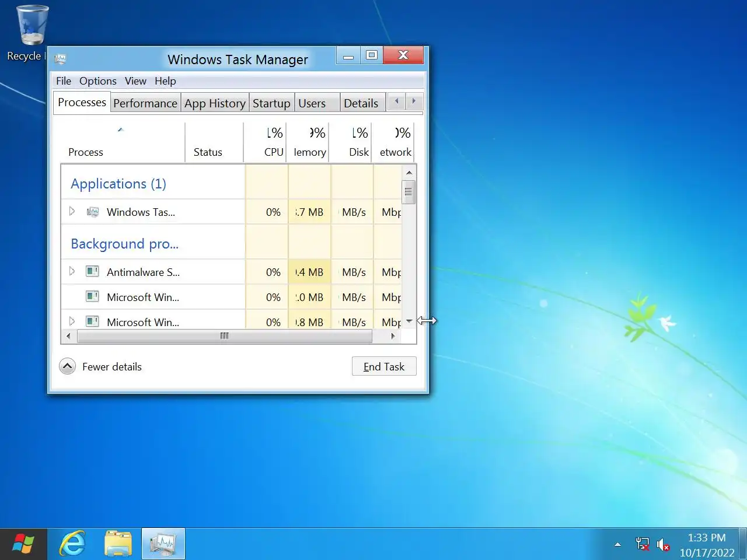Click Task Manager taskbar button
The height and width of the screenshot is (560, 747).
163,544
